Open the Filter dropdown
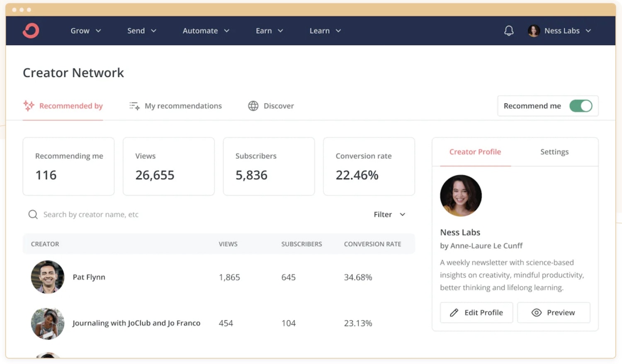Image resolution: width=622 pixels, height=364 pixels. [x=389, y=214]
